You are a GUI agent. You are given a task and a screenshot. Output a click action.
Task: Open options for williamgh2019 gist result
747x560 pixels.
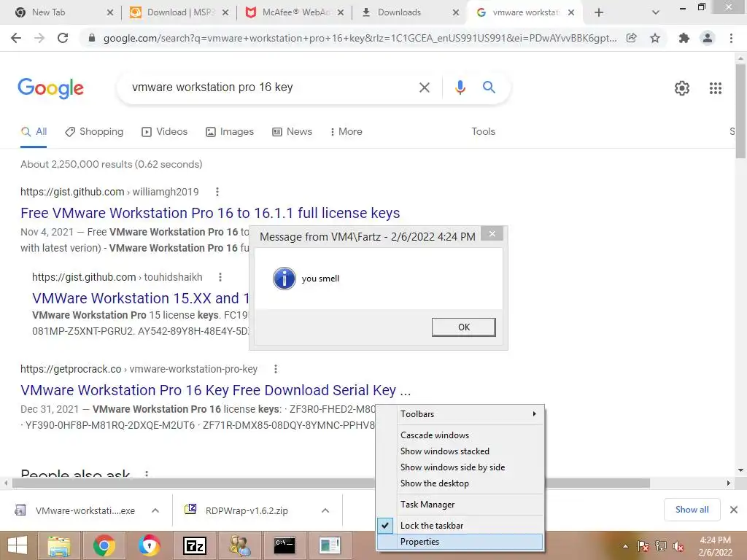(217, 192)
